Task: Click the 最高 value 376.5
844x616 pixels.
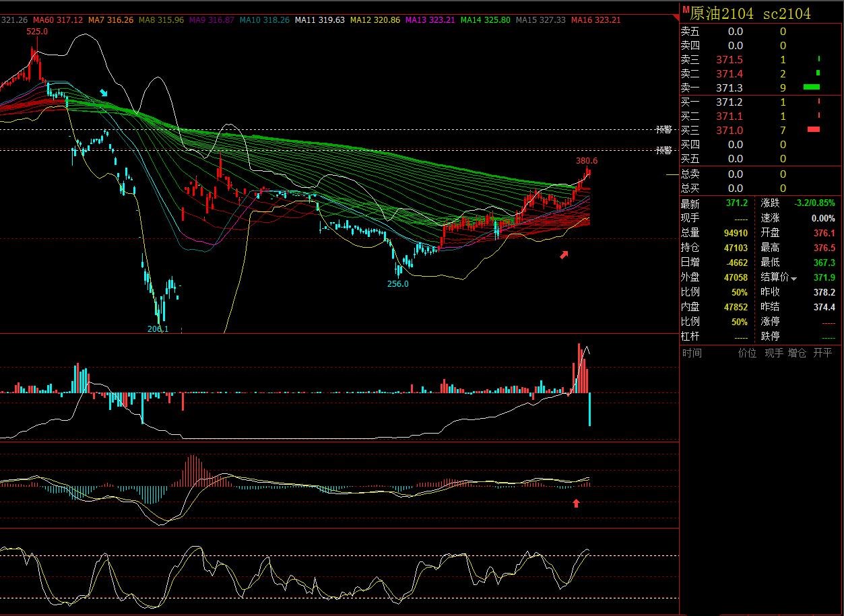Action: [824, 248]
